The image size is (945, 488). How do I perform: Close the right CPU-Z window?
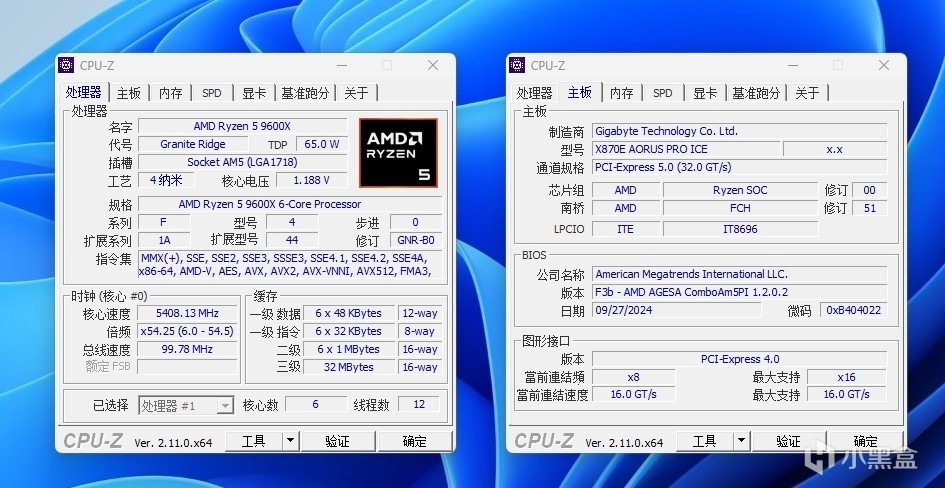click(x=884, y=65)
